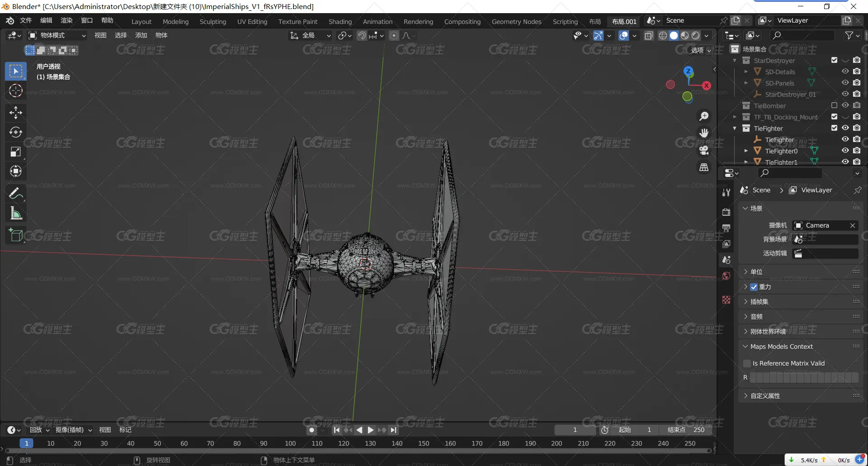The width and height of the screenshot is (868, 466).
Task: Pick the Transform tool
Action: click(x=16, y=171)
